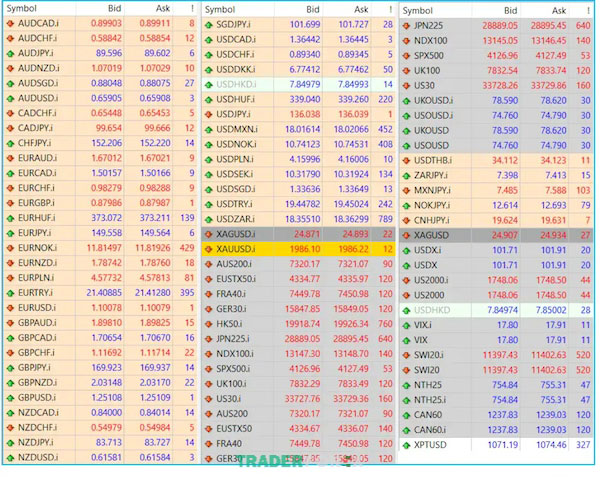Click the green arrow icon beside ZARJPY.i

(x=406, y=176)
